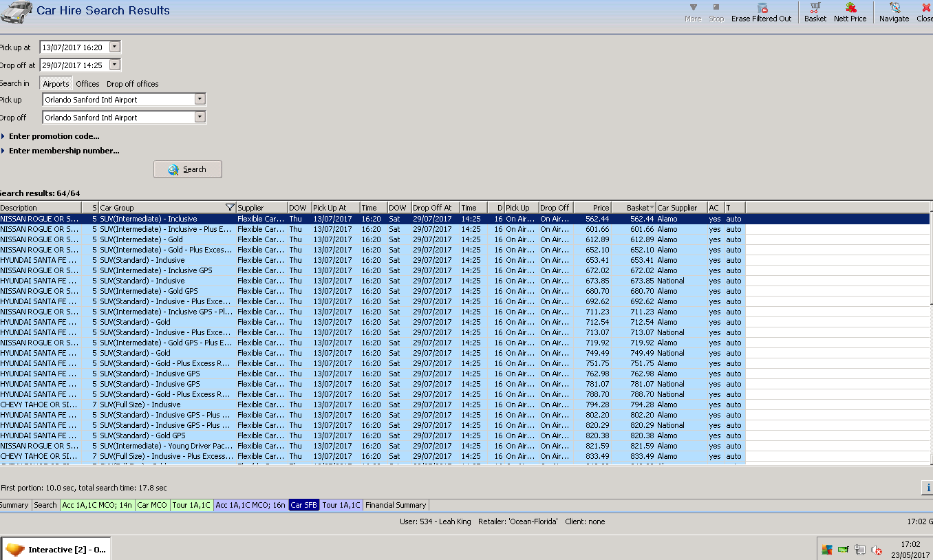The height and width of the screenshot is (560, 933).
Task: Expand Enter membership number section
Action: click(x=63, y=151)
